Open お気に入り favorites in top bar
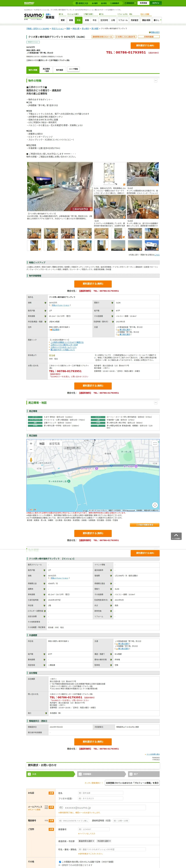 (82, 3)
